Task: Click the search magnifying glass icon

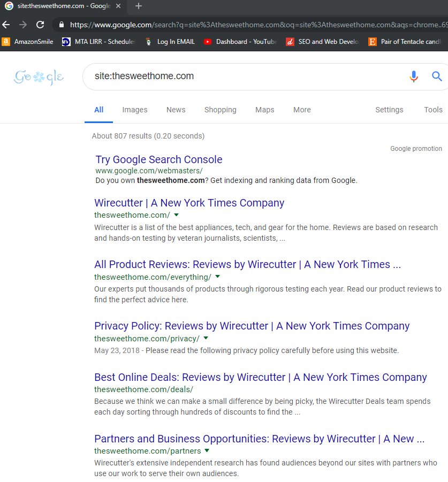Action: [437, 76]
